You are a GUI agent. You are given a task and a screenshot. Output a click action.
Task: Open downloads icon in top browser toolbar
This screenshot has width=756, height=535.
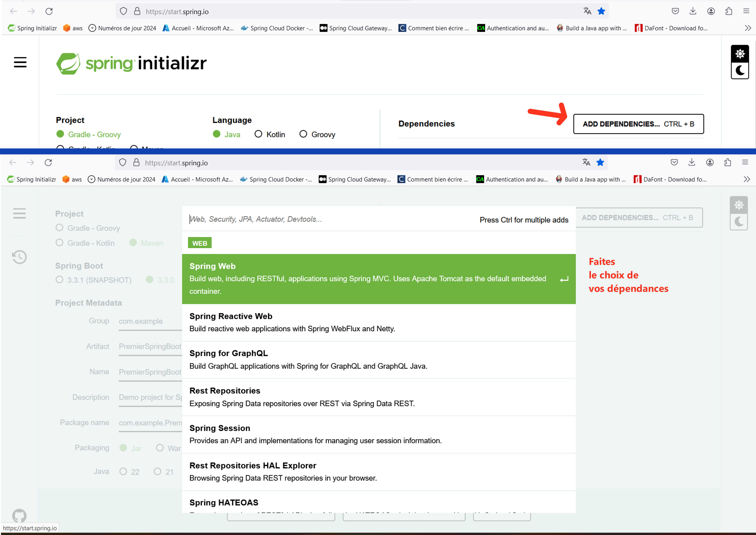[693, 11]
